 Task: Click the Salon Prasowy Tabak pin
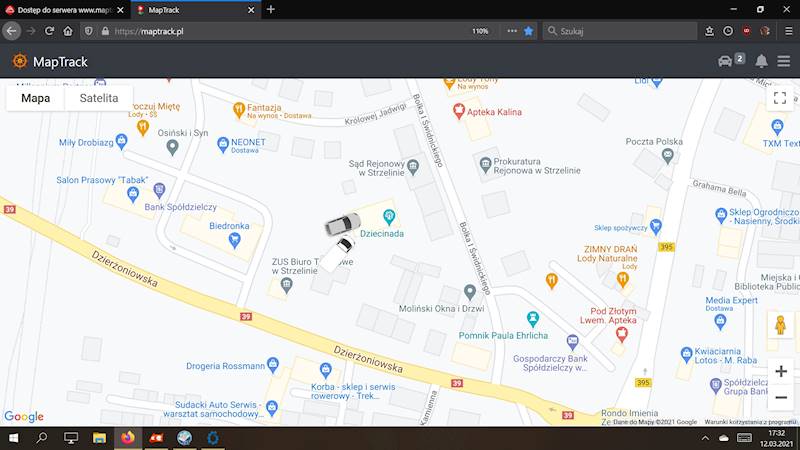(x=133, y=194)
